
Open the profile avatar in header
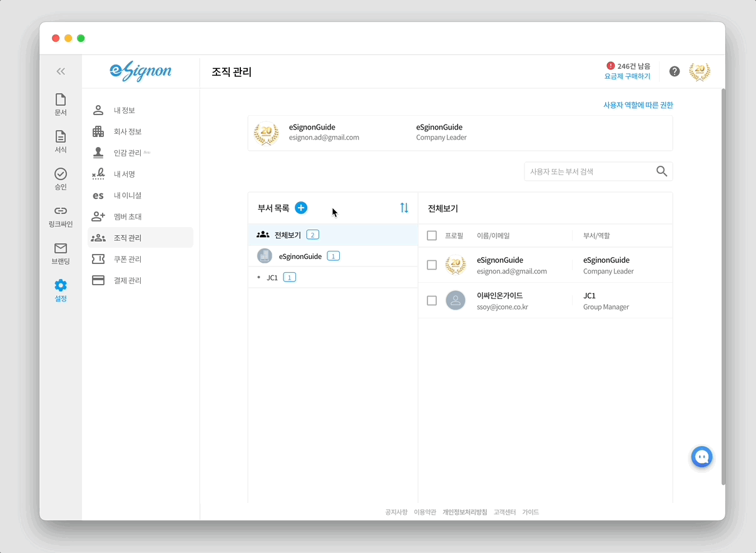click(700, 71)
